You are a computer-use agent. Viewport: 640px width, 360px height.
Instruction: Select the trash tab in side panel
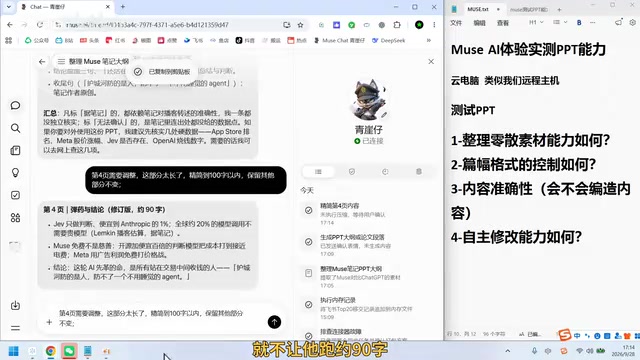pos(419,172)
